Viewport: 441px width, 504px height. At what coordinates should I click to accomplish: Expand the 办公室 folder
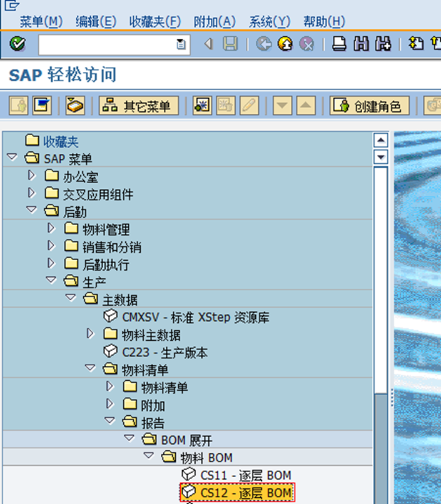31,175
